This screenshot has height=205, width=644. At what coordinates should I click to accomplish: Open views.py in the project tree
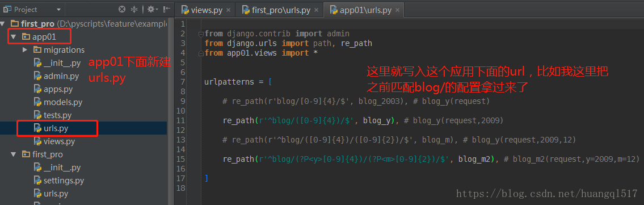click(59, 141)
